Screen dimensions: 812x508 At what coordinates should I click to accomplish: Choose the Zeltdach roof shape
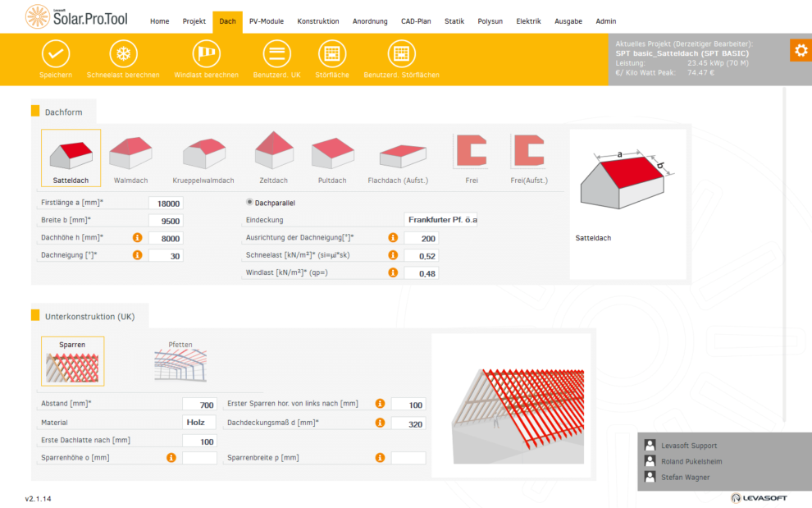click(x=274, y=157)
